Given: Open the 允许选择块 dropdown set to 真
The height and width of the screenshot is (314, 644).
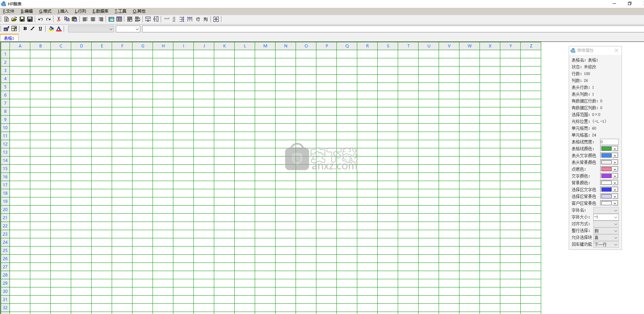Looking at the screenshot, I should (606, 238).
